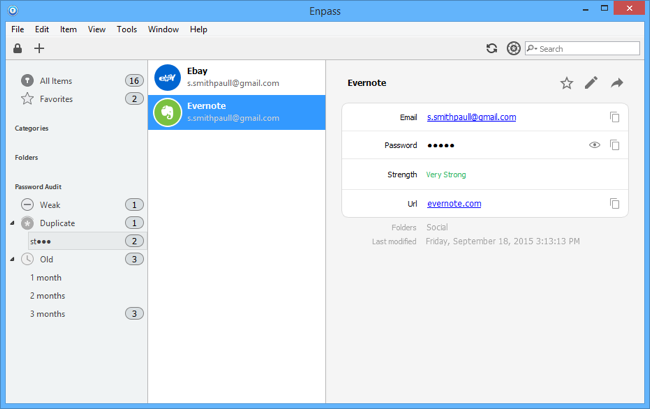Click the Categories section header
This screenshot has height=409, width=650.
click(32, 128)
